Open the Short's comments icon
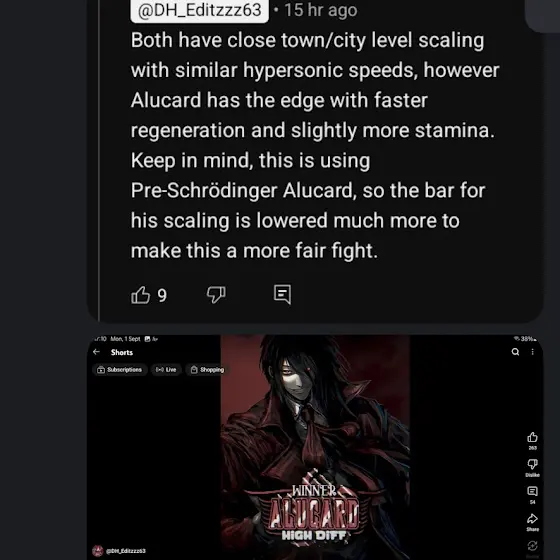 coord(532,492)
